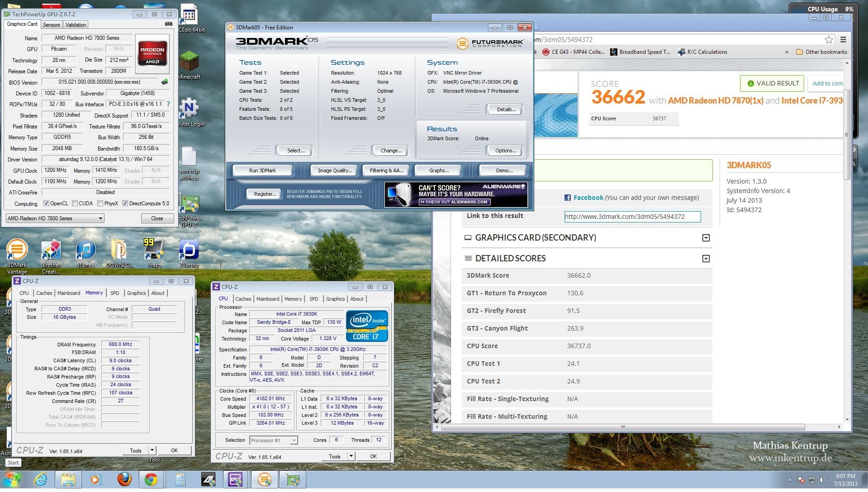The image size is (868, 492).
Task: Click the GPU-Z screenshot camera icon
Action: [x=169, y=24]
